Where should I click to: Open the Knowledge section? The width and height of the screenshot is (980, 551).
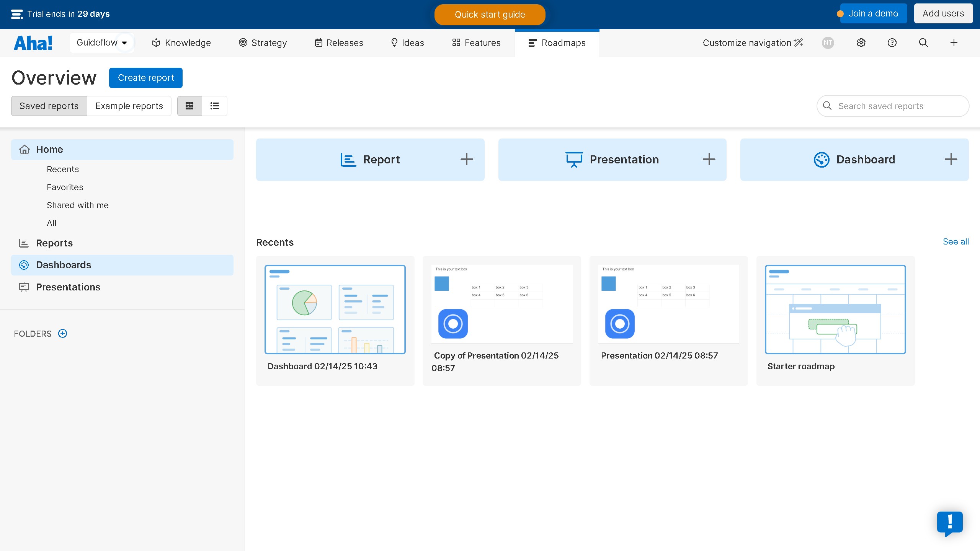[x=181, y=42]
